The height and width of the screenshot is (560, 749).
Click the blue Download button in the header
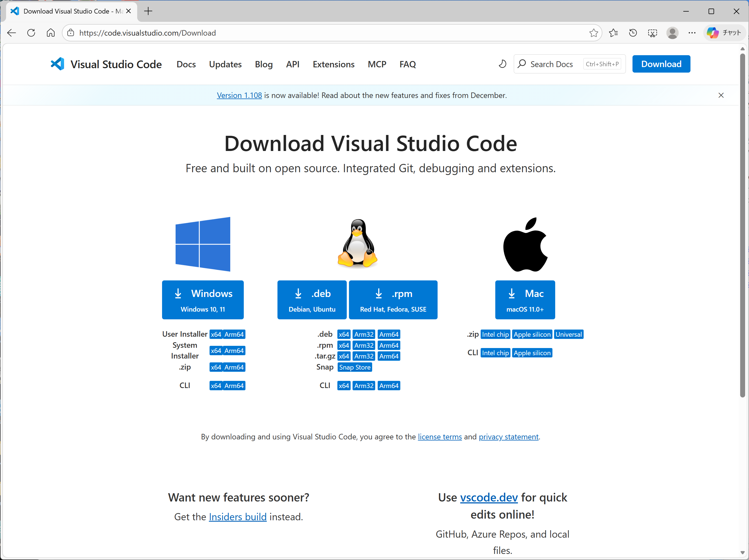[661, 64]
